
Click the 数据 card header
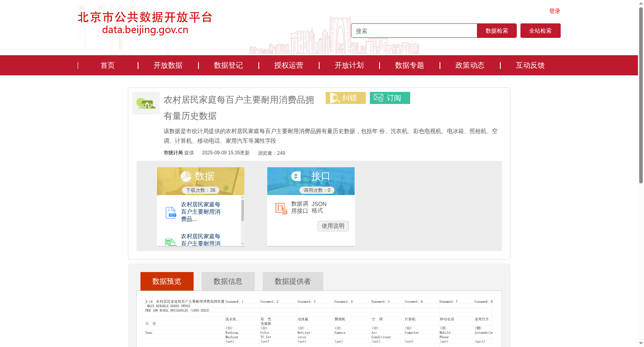pyautogui.click(x=200, y=181)
